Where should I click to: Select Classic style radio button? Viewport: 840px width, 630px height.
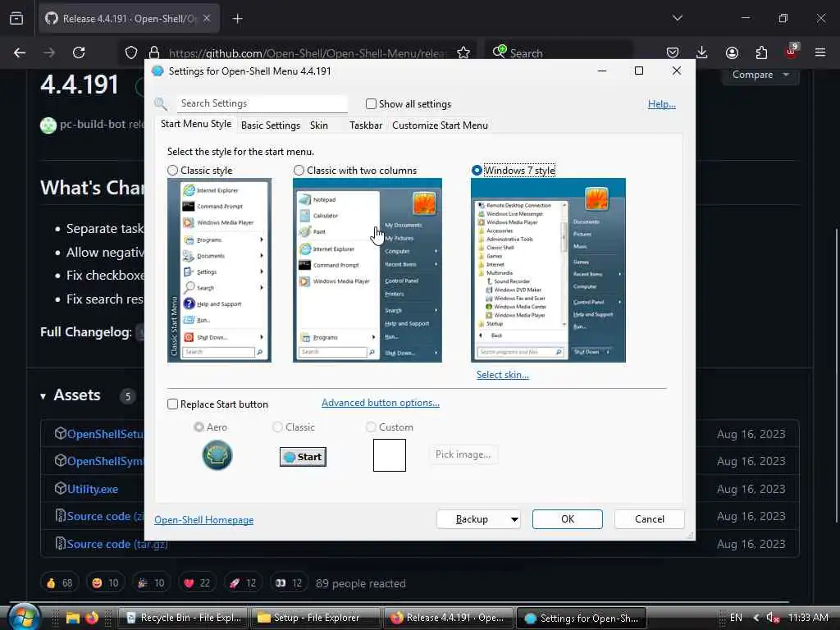172,171
